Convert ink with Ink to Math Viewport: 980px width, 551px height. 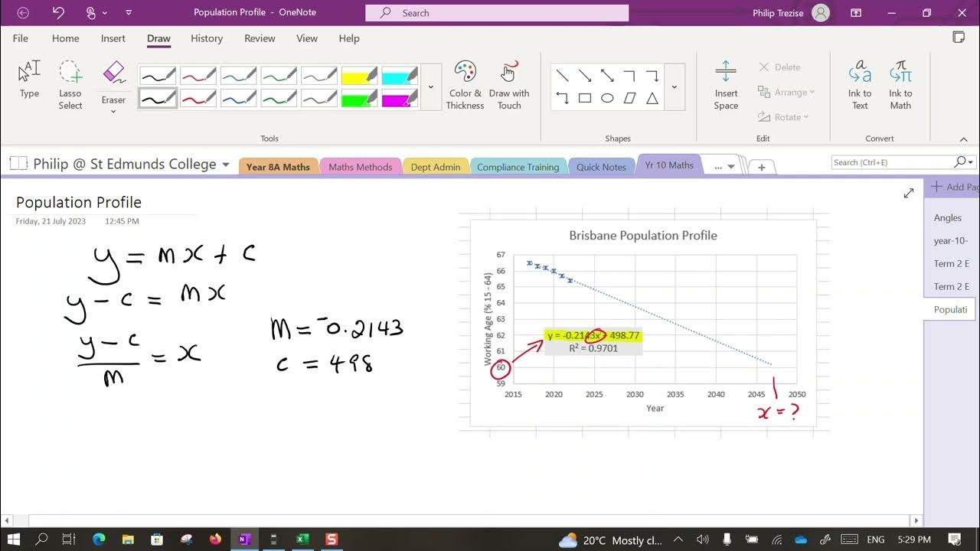pos(900,84)
